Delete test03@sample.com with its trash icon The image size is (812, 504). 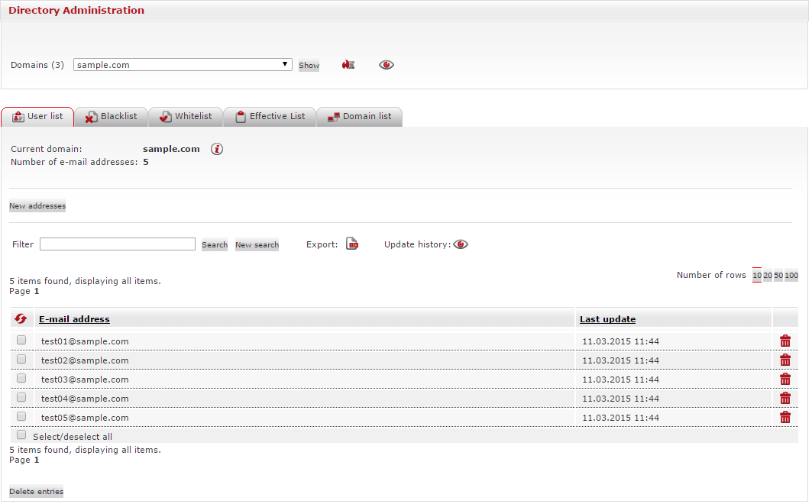pos(785,380)
